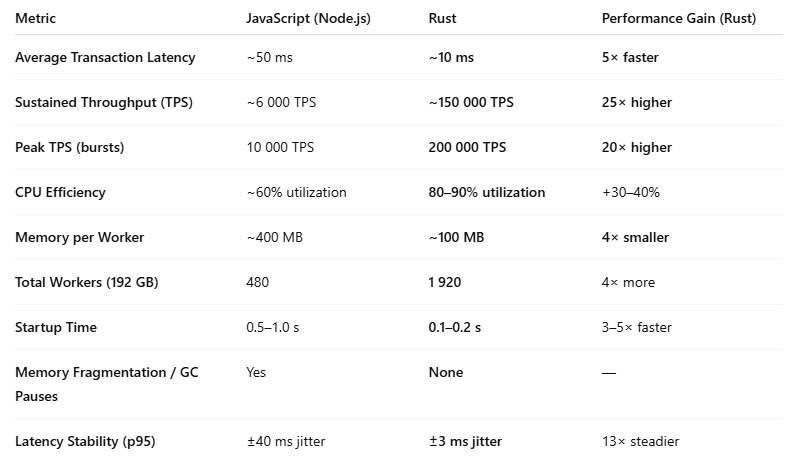The image size is (792, 468).
Task: Select the Memory Fragmentation / GC Pauses label
Action: 90,383
